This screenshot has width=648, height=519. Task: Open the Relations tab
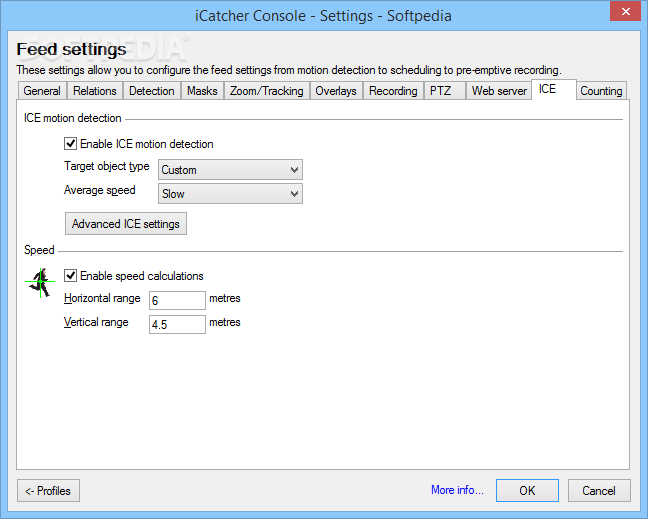click(95, 91)
